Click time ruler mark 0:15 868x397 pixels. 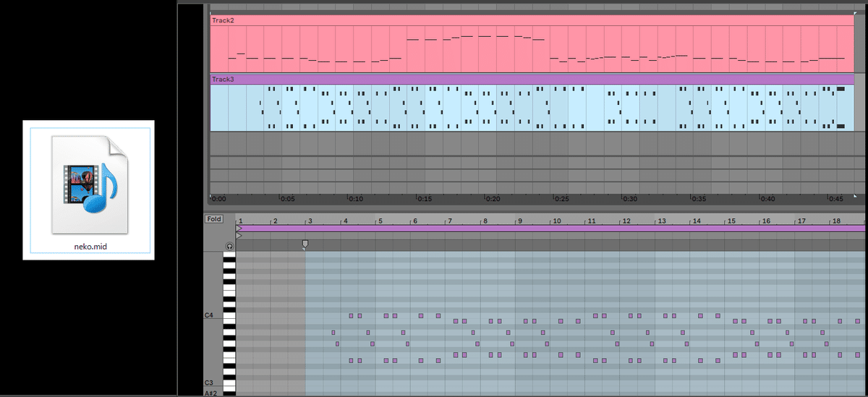pos(425,198)
